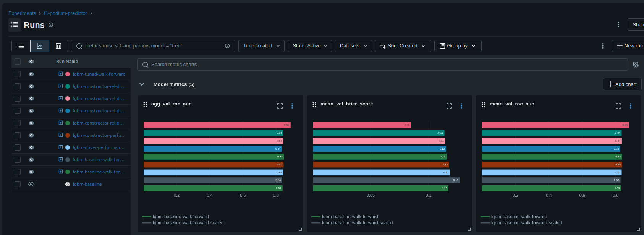Click the Share button
The height and width of the screenshot is (235, 644).
coord(636,24)
